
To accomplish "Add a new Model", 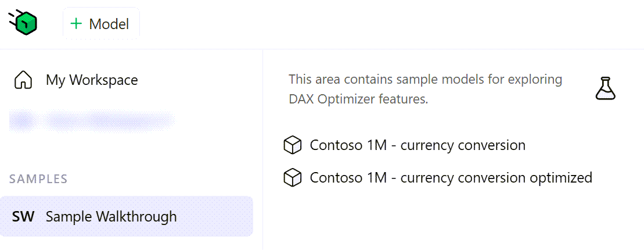I will [x=101, y=24].
